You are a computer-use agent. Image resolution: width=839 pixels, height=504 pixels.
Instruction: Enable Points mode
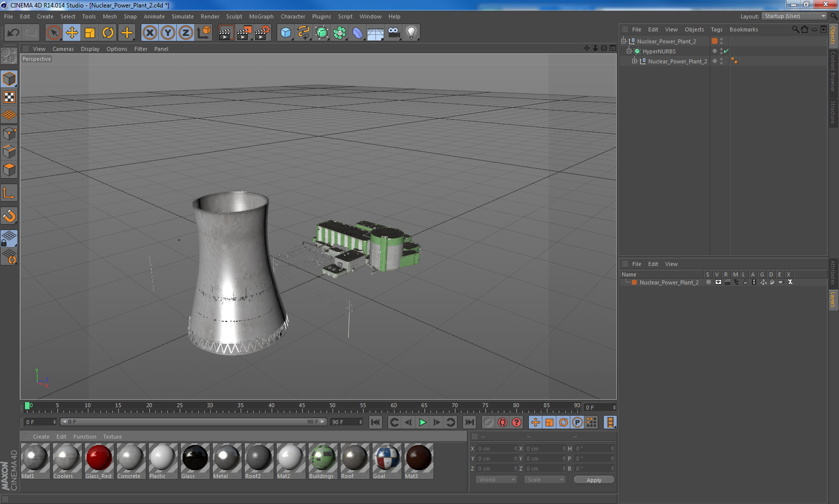(x=9, y=134)
